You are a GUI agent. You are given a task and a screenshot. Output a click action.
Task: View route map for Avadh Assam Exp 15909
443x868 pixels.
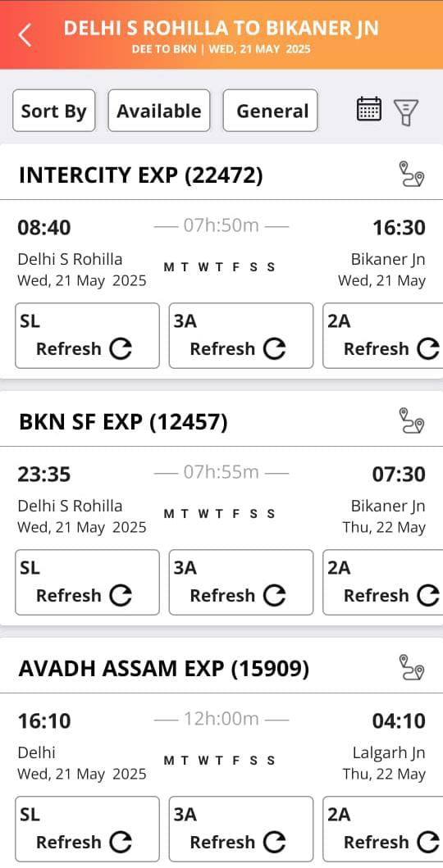click(412, 667)
